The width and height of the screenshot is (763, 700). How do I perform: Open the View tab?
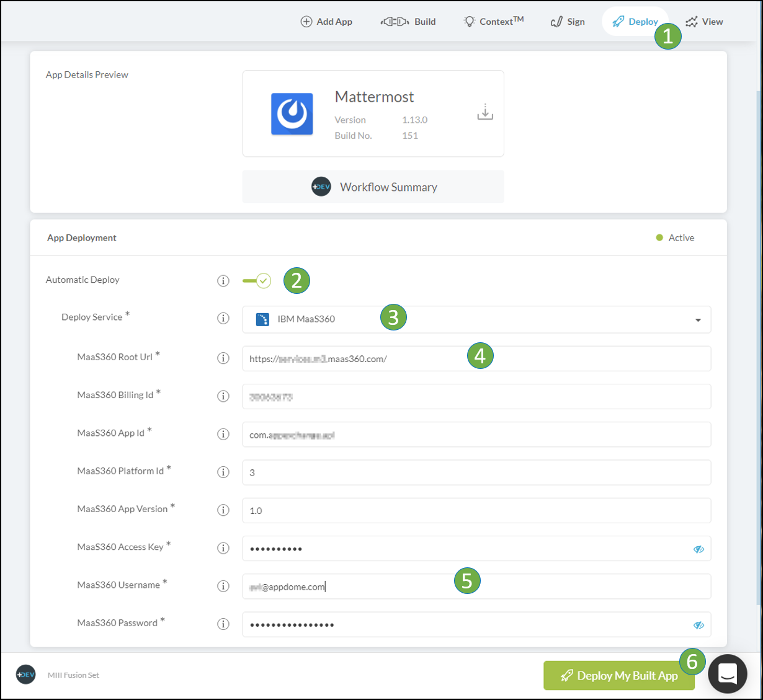(705, 22)
